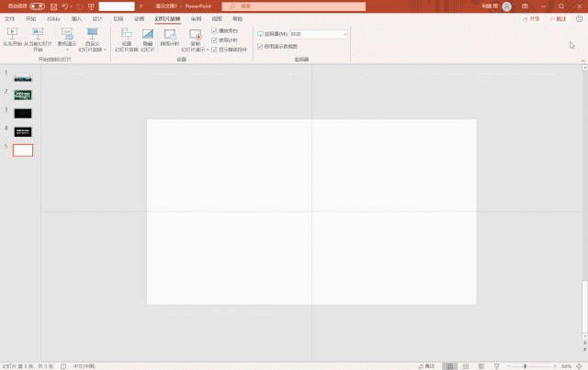This screenshot has width=588, height=370.
Task: Start slide show from beginning (从头开始)
Action: click(x=12, y=37)
